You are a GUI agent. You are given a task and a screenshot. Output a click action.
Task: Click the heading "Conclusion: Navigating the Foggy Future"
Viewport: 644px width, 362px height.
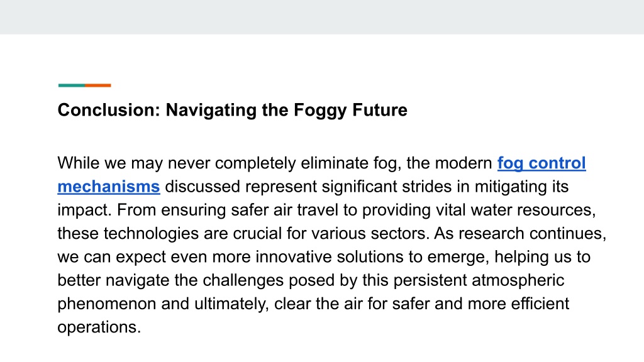pos(233,111)
